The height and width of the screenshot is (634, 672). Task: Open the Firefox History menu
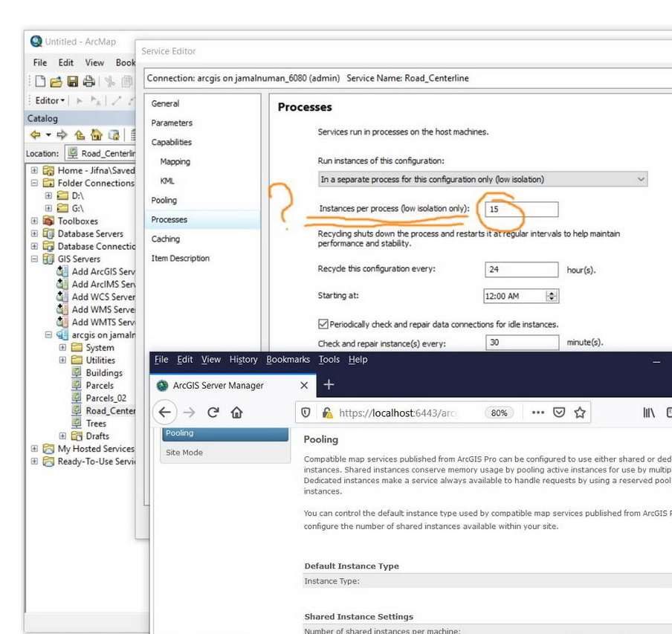tap(243, 360)
